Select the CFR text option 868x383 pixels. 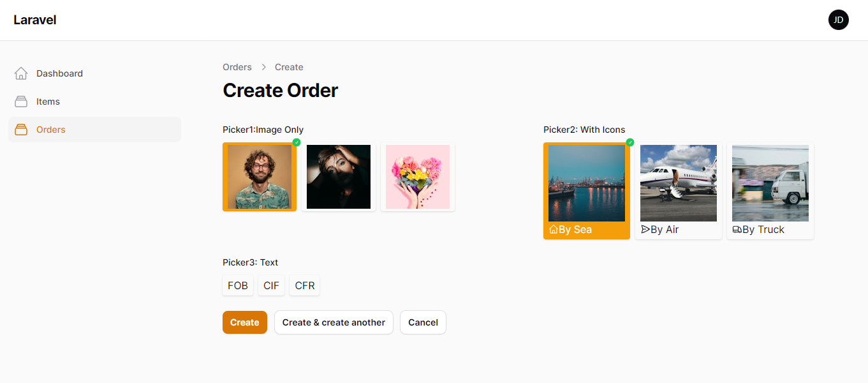coord(305,285)
